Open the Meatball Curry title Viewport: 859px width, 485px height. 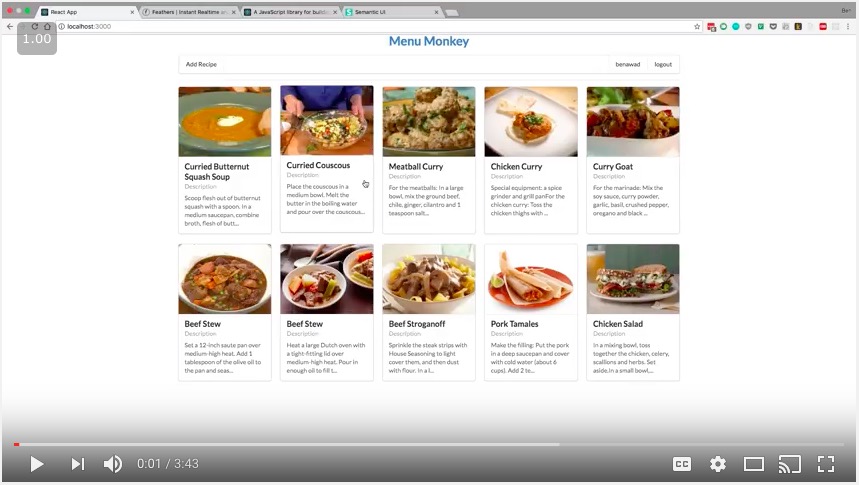[416, 167]
